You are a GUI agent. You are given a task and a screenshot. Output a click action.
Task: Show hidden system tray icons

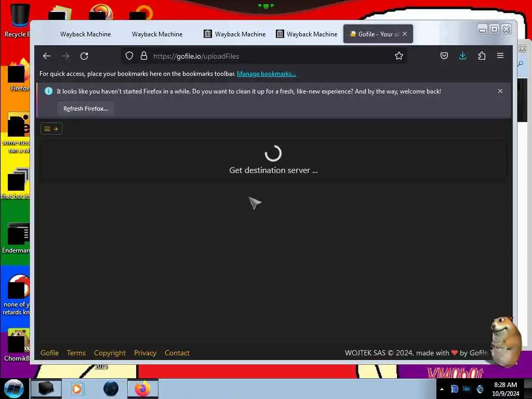pyautogui.click(x=442, y=389)
